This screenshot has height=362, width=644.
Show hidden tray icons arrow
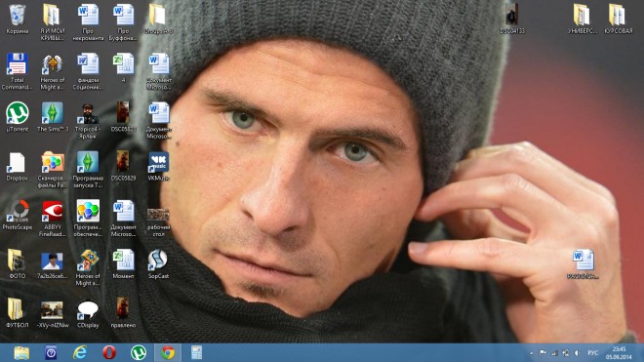531,353
